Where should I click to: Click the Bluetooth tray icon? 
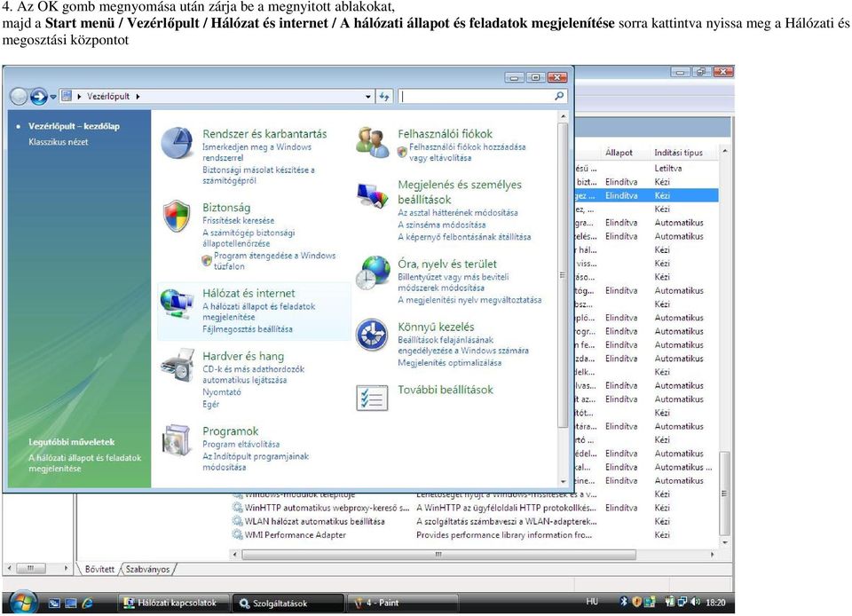tap(623, 601)
